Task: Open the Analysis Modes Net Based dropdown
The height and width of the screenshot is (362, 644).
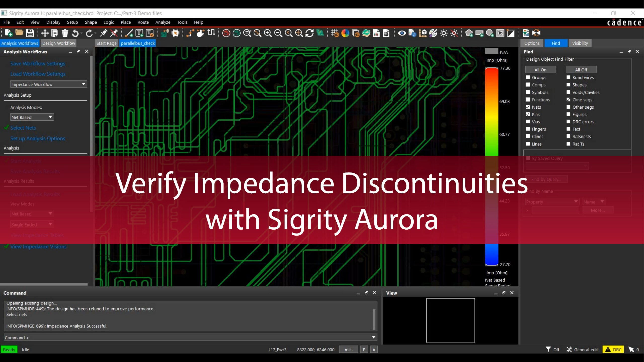Action: pos(32,117)
